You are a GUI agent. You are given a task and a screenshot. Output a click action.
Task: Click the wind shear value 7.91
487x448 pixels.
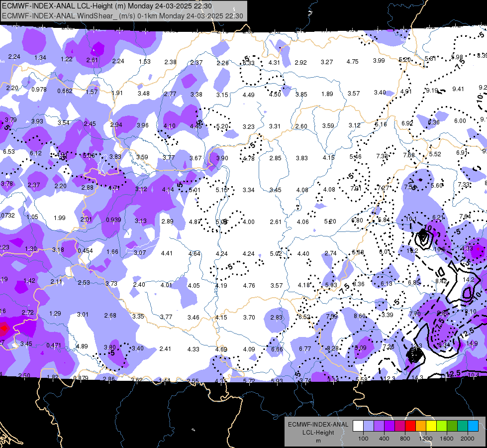(356, 188)
